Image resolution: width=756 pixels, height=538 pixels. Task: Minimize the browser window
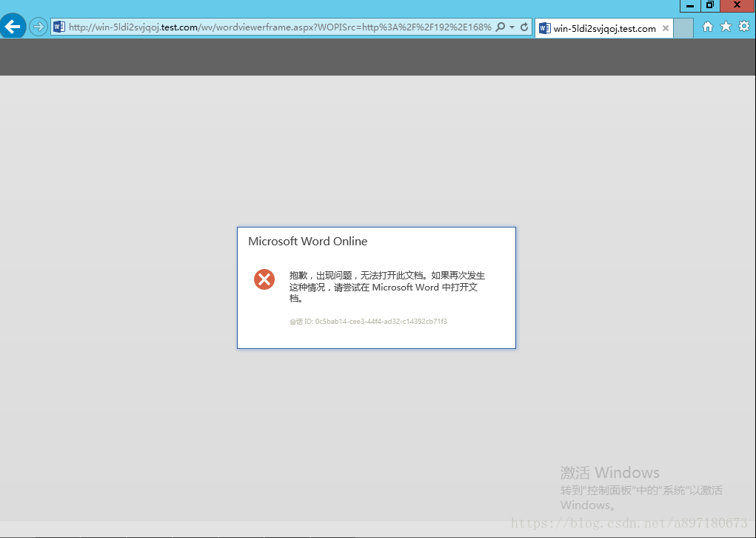pos(690,6)
